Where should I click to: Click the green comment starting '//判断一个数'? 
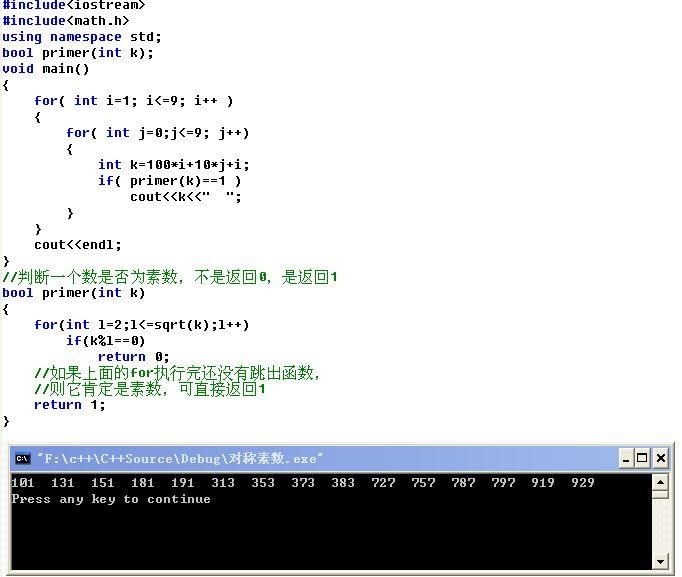pyautogui.click(x=170, y=277)
